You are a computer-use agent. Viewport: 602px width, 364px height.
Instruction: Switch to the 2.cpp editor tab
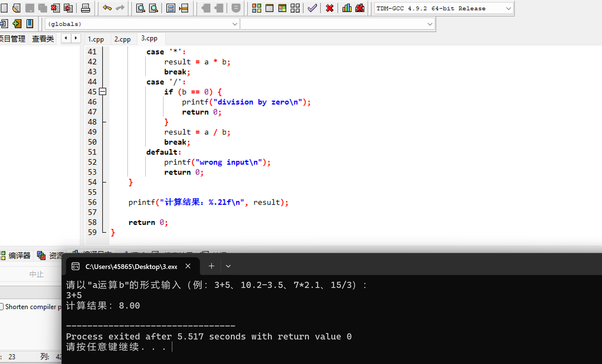coord(122,39)
